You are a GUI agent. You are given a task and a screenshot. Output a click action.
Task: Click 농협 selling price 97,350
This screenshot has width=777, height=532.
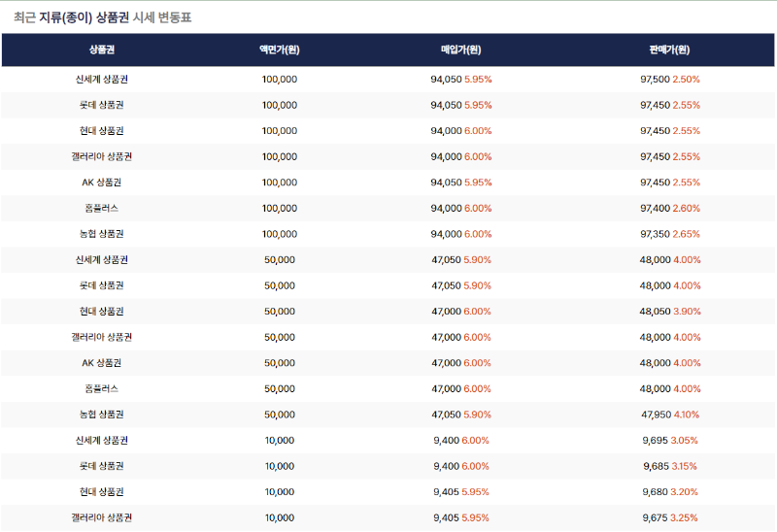click(x=655, y=234)
